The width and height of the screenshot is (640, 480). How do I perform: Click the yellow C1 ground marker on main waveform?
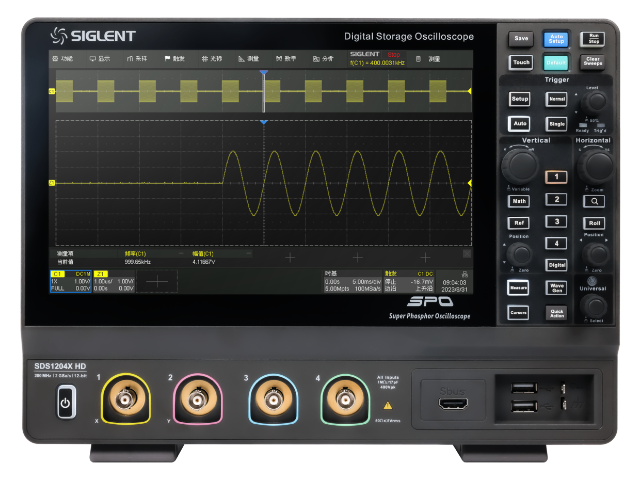click(52, 183)
